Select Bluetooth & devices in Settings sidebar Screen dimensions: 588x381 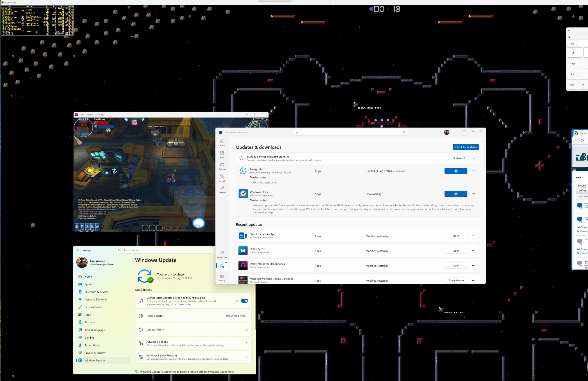pyautogui.click(x=96, y=292)
